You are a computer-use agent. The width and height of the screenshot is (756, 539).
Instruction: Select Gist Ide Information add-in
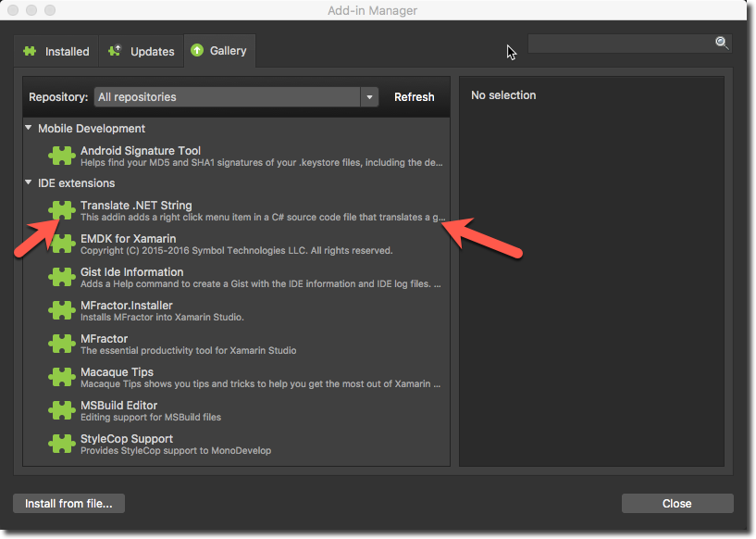(x=236, y=278)
